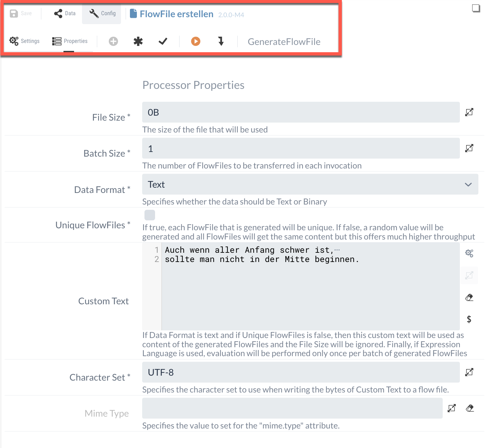The image size is (486, 448).
Task: Open expanded editor for the Character Set field
Action: [469, 372]
